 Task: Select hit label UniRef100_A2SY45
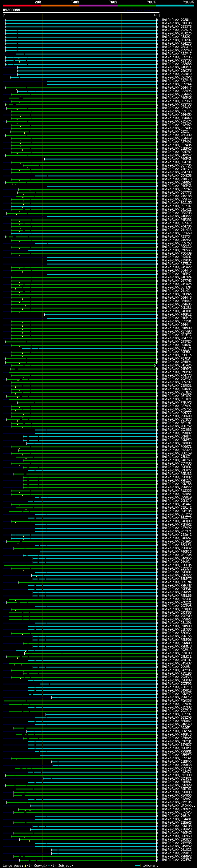point(177,81)
